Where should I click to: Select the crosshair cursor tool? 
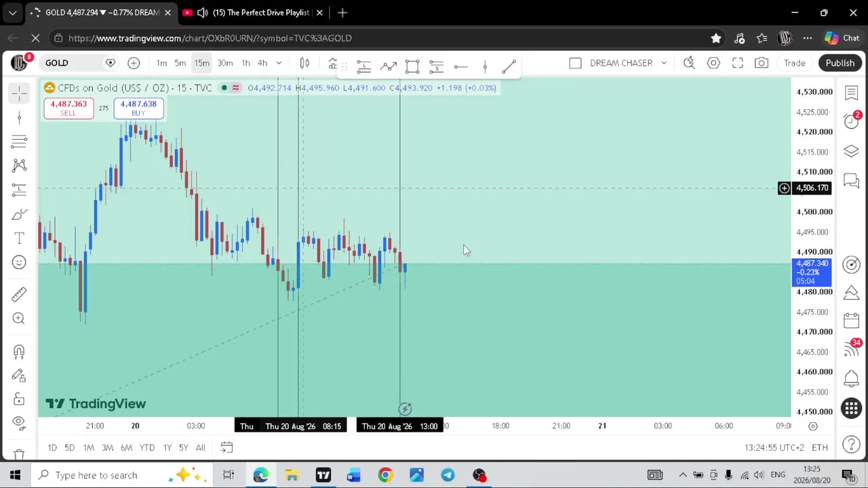pos(19,92)
